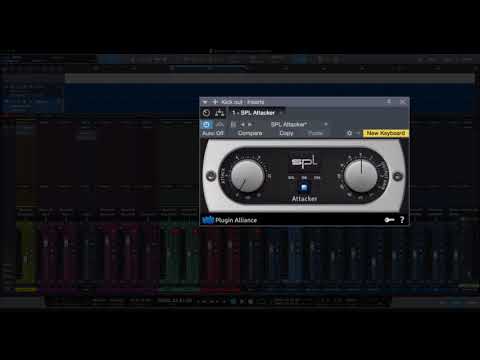Click the Plugin Alliance logo
Image resolution: width=480 pixels, height=360 pixels.
(230, 220)
